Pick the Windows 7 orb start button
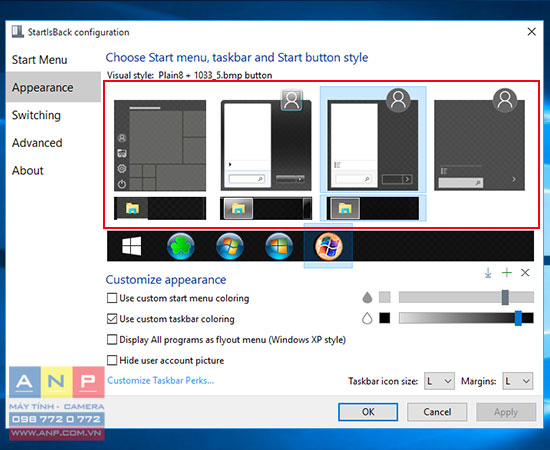Viewport: 550px width, 450px height. click(x=230, y=246)
